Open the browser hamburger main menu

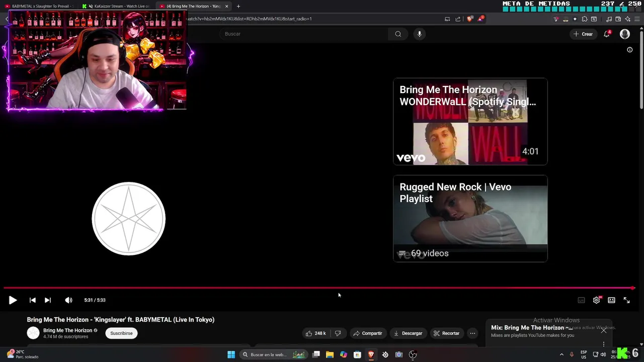tap(637, 19)
